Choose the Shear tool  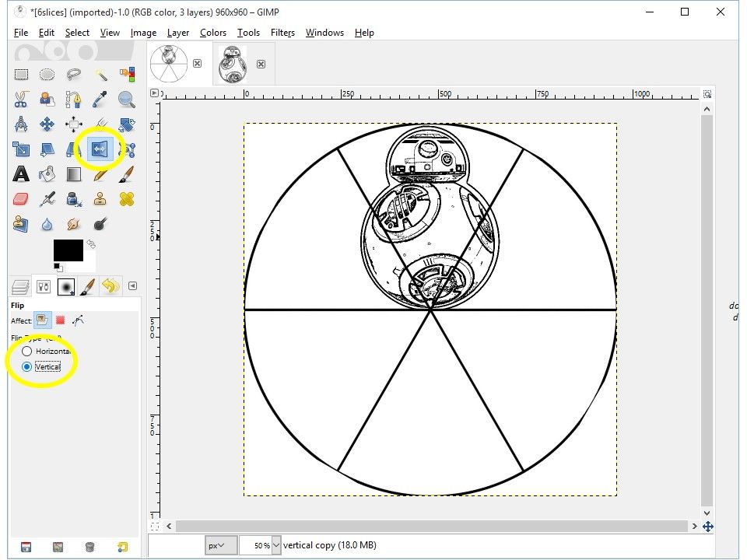tap(47, 149)
